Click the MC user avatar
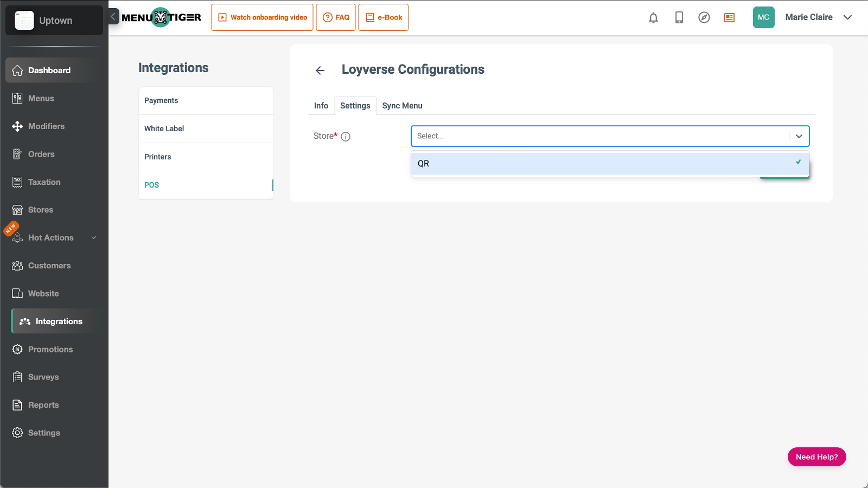Screen dimensions: 868x488 (x=764, y=17)
